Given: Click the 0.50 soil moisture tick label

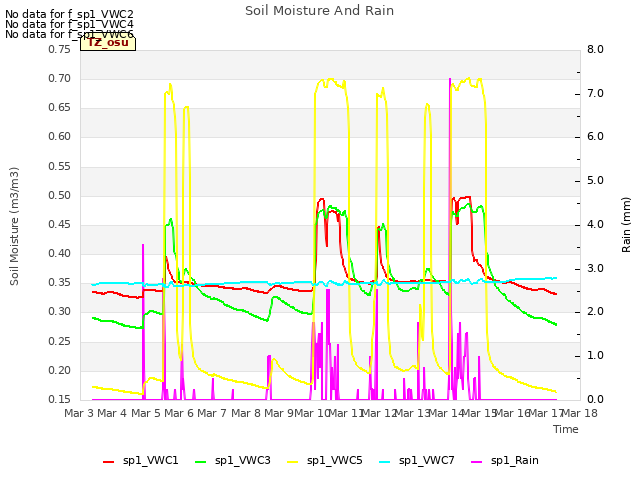Looking at the screenshot, I should (60, 196).
